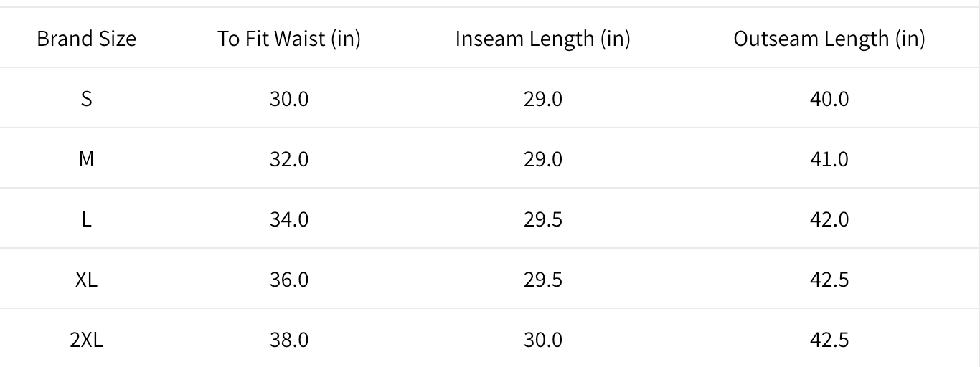Pick the 36.0 waist measurement
Viewport: 980px width, 367px height.
(x=289, y=279)
